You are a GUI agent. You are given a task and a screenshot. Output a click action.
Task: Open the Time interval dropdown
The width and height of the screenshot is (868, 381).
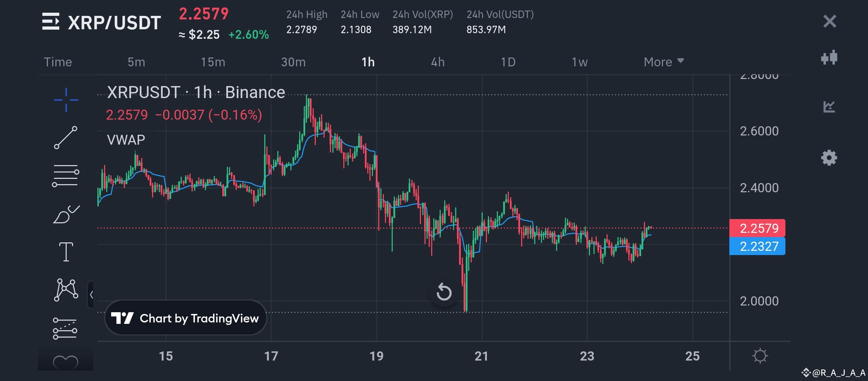point(58,62)
